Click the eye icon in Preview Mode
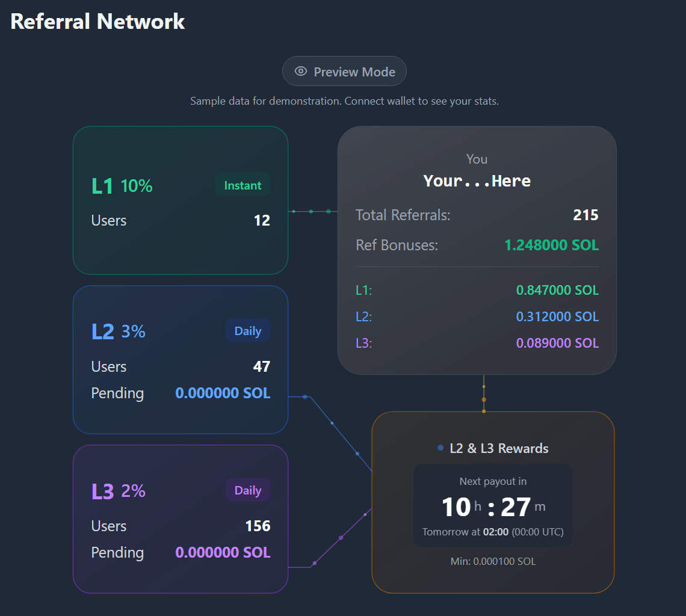The width and height of the screenshot is (686, 616). tap(300, 72)
